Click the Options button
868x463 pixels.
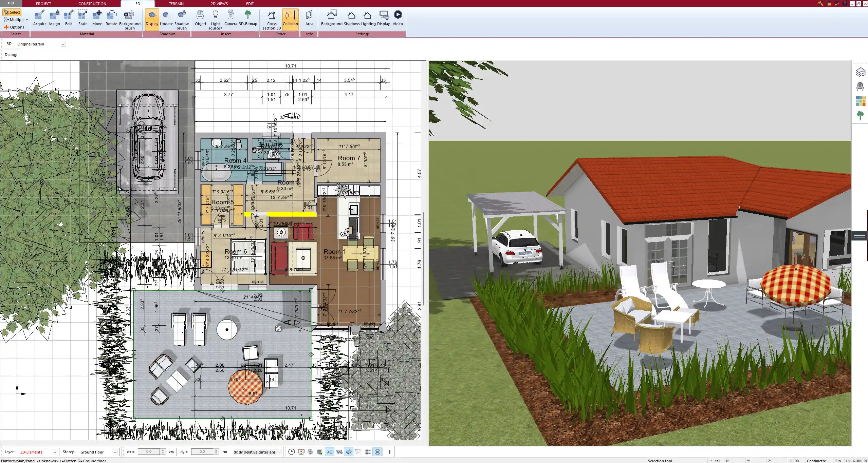[x=14, y=27]
